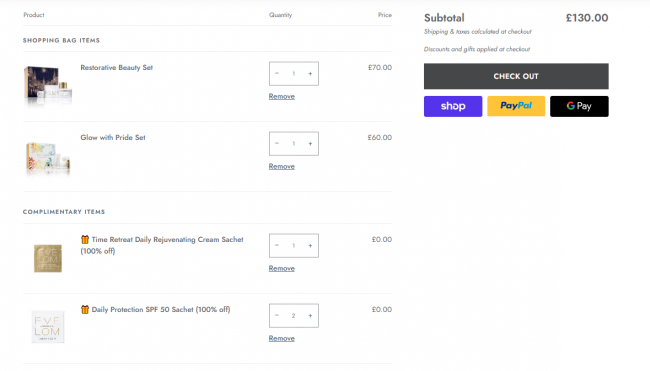
Task: Pay with PayPal button
Action: [x=516, y=107]
